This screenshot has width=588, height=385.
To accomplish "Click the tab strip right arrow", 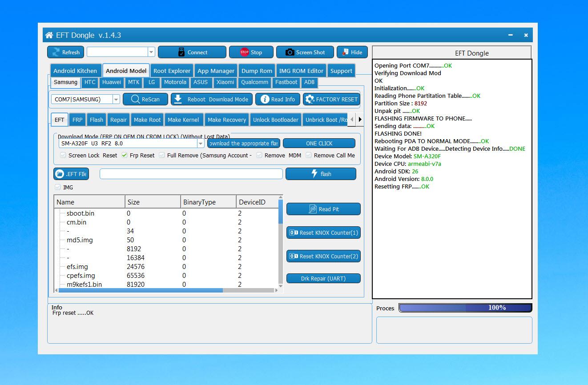I will coord(360,119).
